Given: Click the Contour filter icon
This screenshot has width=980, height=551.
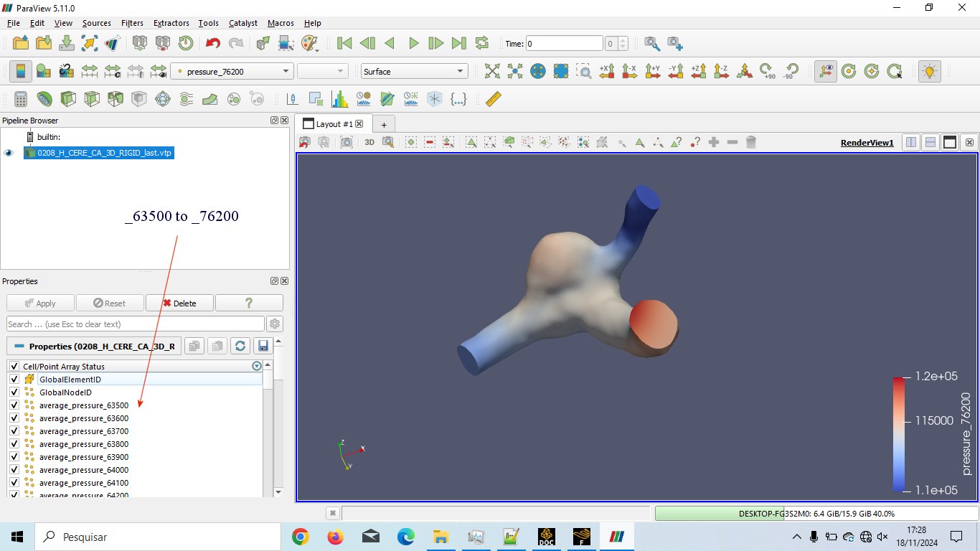Looking at the screenshot, I should coord(44,98).
